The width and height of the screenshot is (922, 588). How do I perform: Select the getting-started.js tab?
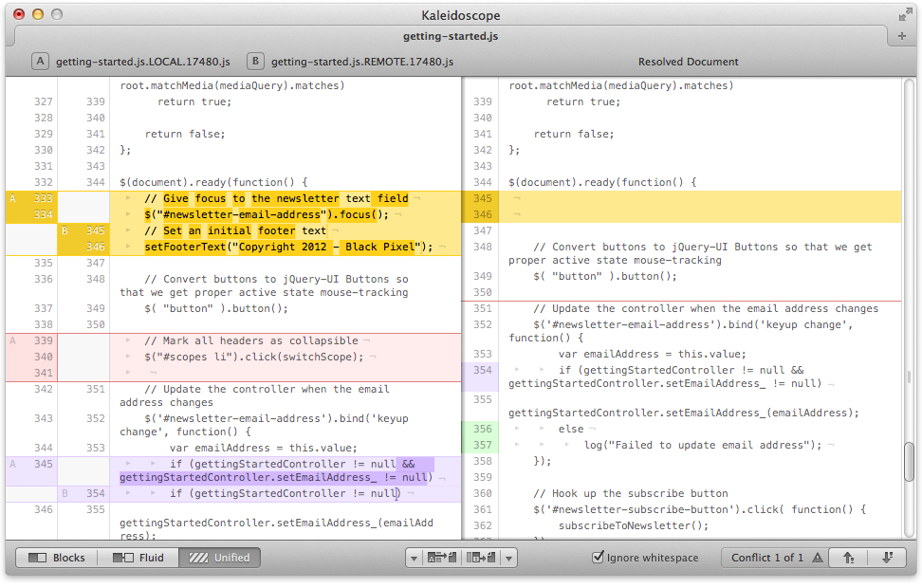[x=451, y=36]
